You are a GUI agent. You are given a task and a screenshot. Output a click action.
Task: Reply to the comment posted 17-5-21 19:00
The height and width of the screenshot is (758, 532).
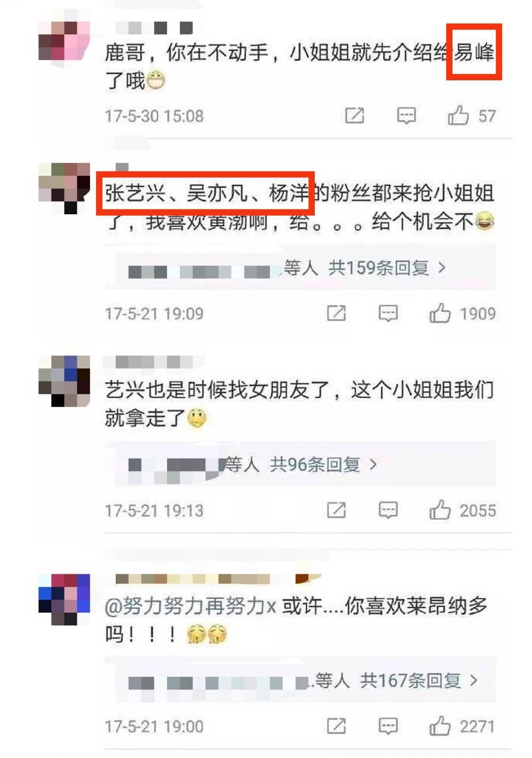(388, 726)
